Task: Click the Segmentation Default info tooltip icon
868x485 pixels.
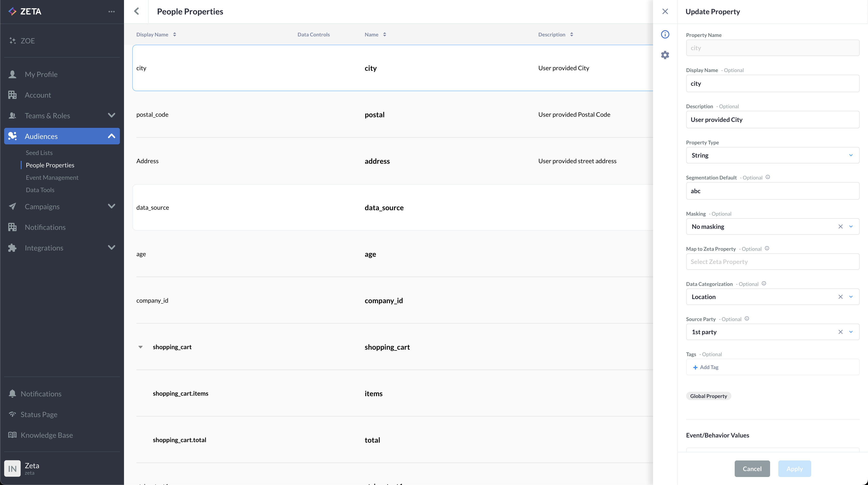Action: tap(768, 177)
